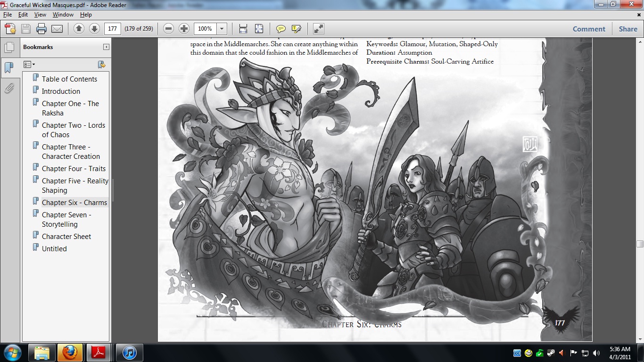Image resolution: width=644 pixels, height=362 pixels.
Task: Go to the previous page with up arrow
Action: pos(79,29)
